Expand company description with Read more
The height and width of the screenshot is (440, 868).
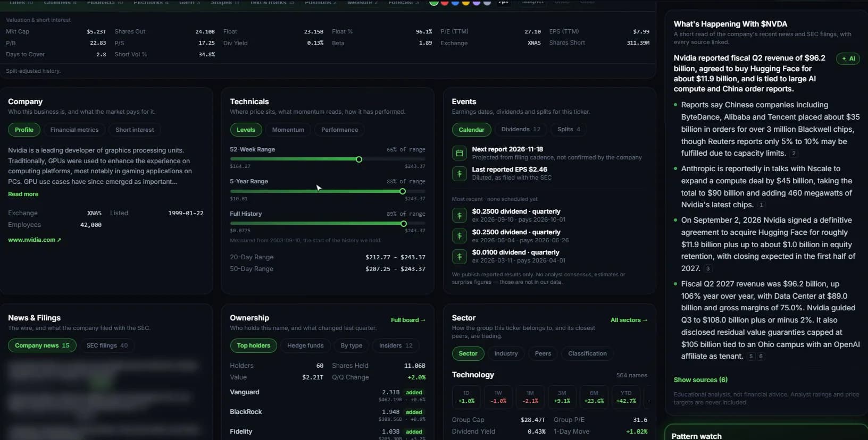click(23, 194)
